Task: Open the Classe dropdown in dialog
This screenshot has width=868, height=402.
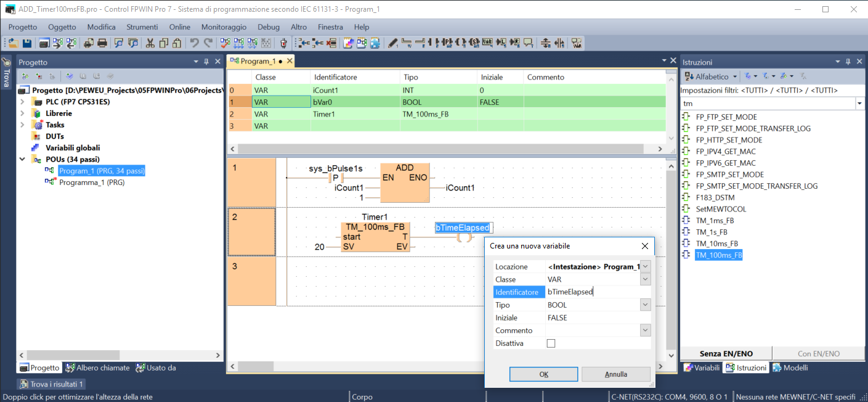Action: click(646, 279)
